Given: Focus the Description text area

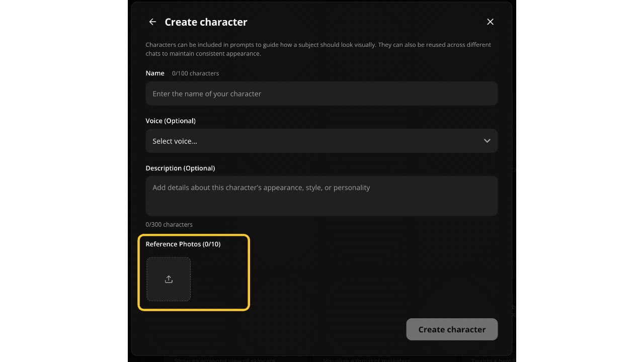Looking at the screenshot, I should 321,196.
